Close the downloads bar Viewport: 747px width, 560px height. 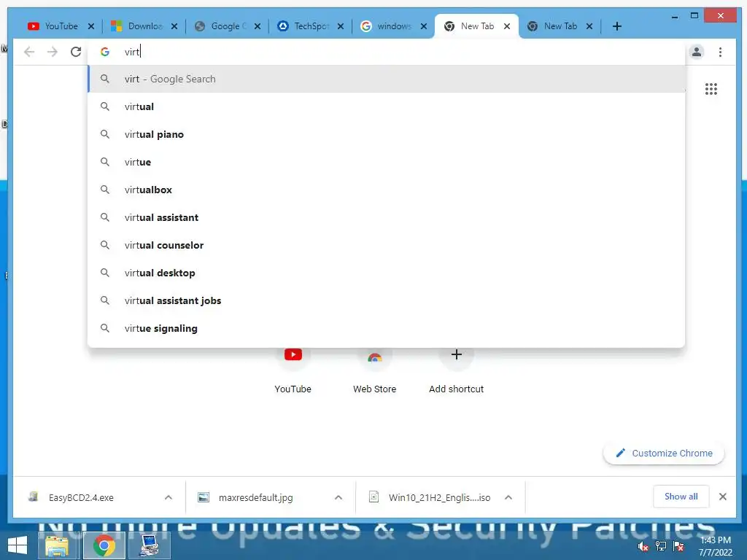click(x=723, y=497)
